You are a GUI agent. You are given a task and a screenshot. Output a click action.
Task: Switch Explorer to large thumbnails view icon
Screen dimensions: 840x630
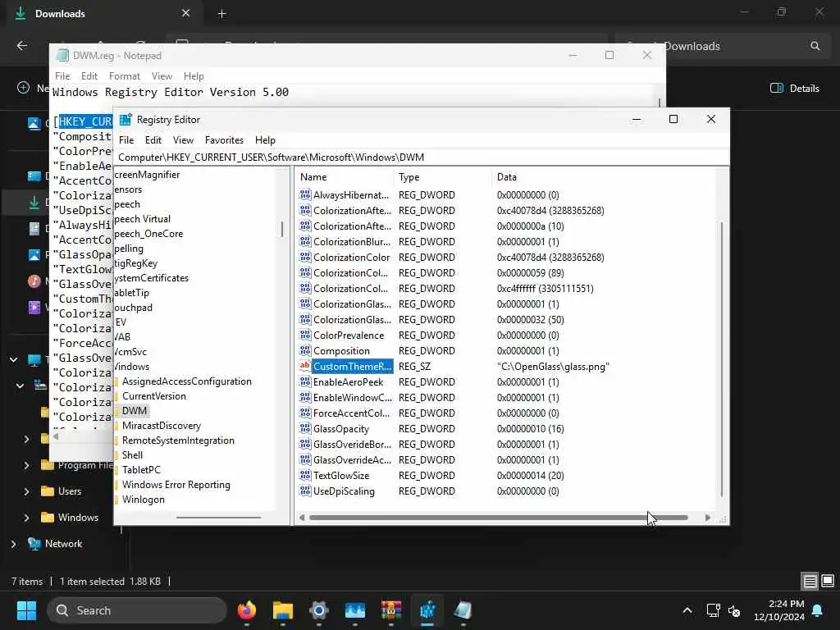coord(828,581)
